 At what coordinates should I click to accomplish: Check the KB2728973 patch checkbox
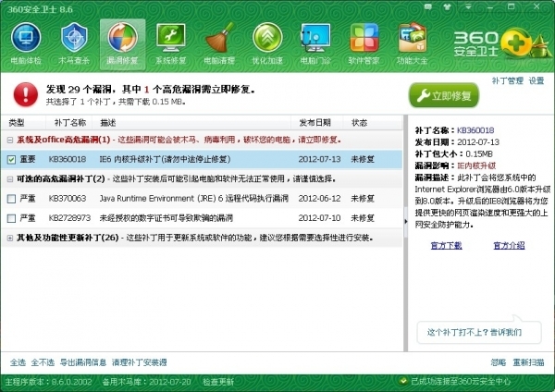tap(11, 217)
